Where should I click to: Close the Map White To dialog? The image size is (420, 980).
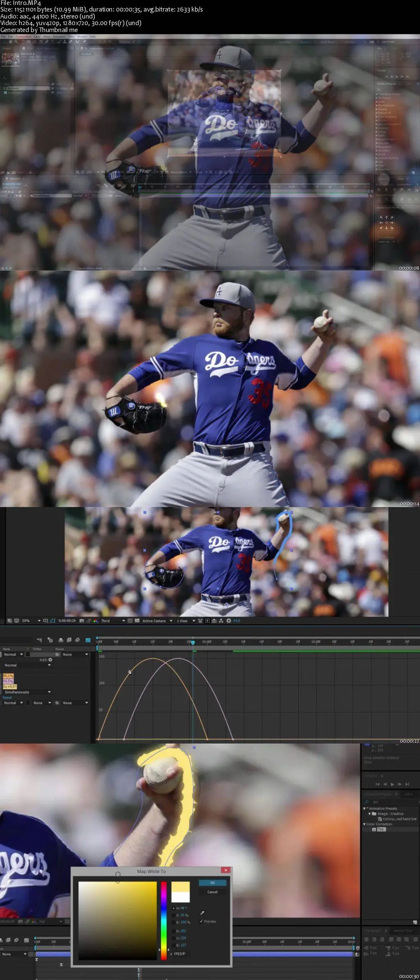(x=226, y=870)
